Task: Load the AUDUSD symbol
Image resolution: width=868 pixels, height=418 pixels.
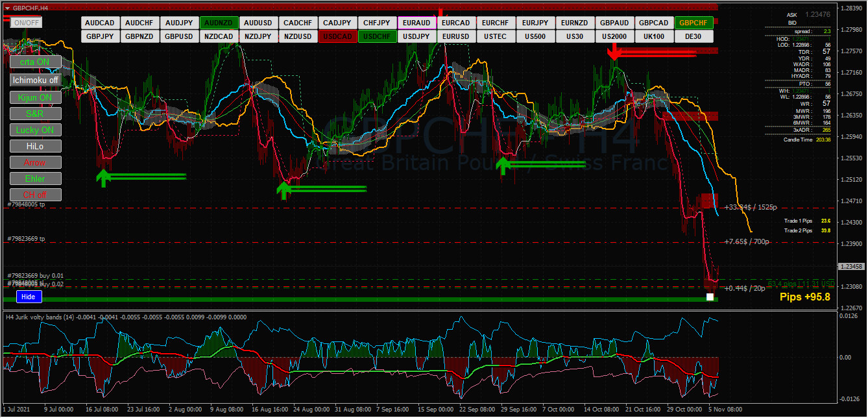Action: click(258, 23)
